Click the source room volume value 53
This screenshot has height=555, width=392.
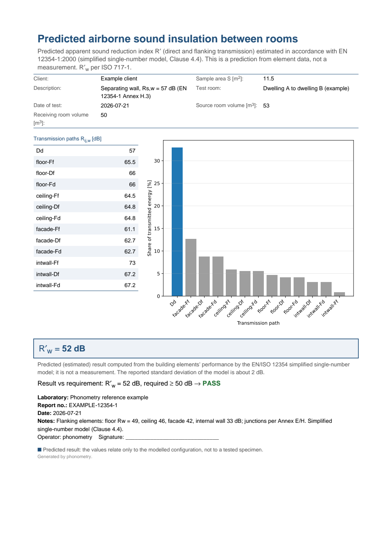(x=266, y=106)
